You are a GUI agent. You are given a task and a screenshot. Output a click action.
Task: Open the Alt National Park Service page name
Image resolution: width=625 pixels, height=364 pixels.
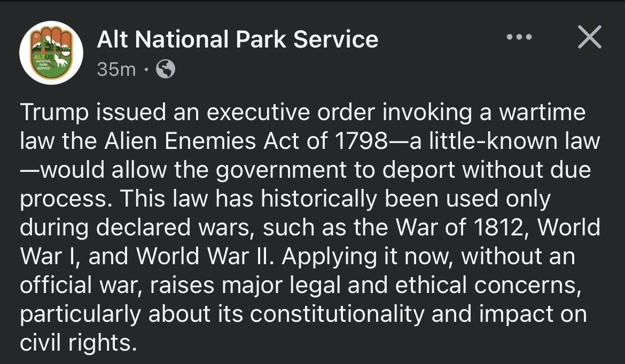point(238,39)
